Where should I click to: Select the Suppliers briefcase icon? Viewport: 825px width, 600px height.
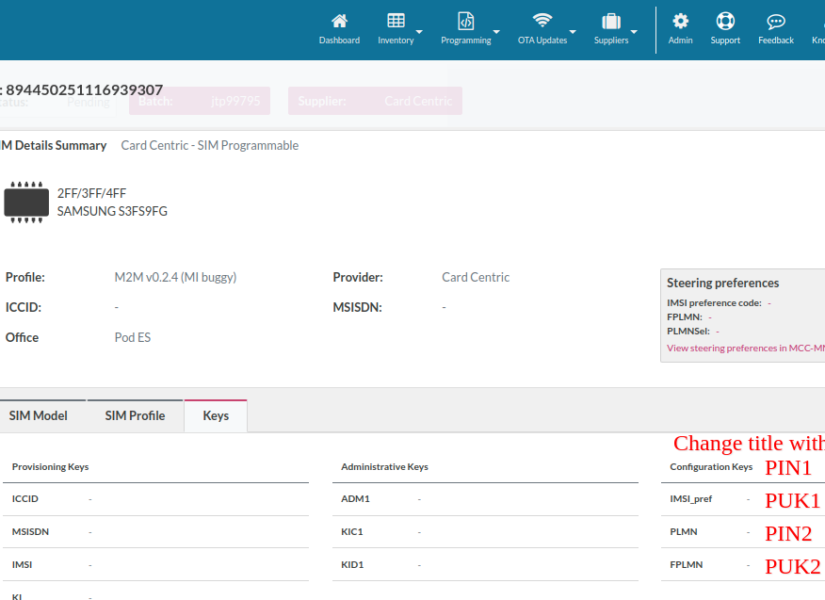point(611,21)
